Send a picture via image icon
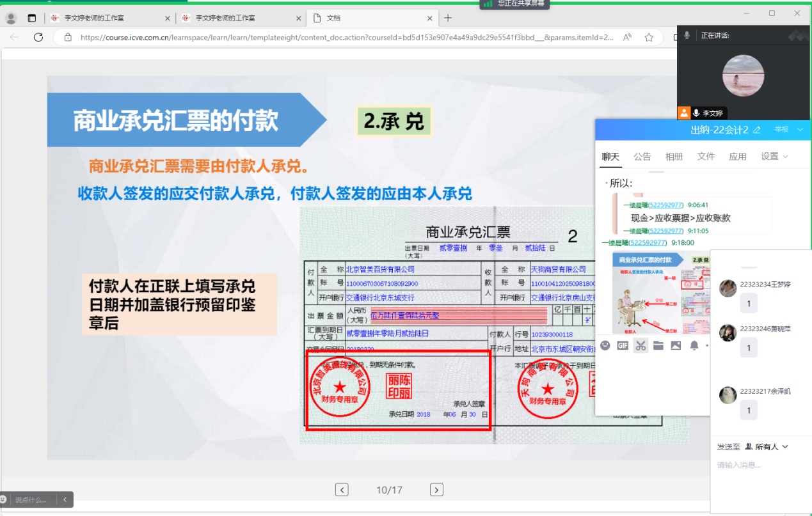The image size is (812, 516). (676, 345)
